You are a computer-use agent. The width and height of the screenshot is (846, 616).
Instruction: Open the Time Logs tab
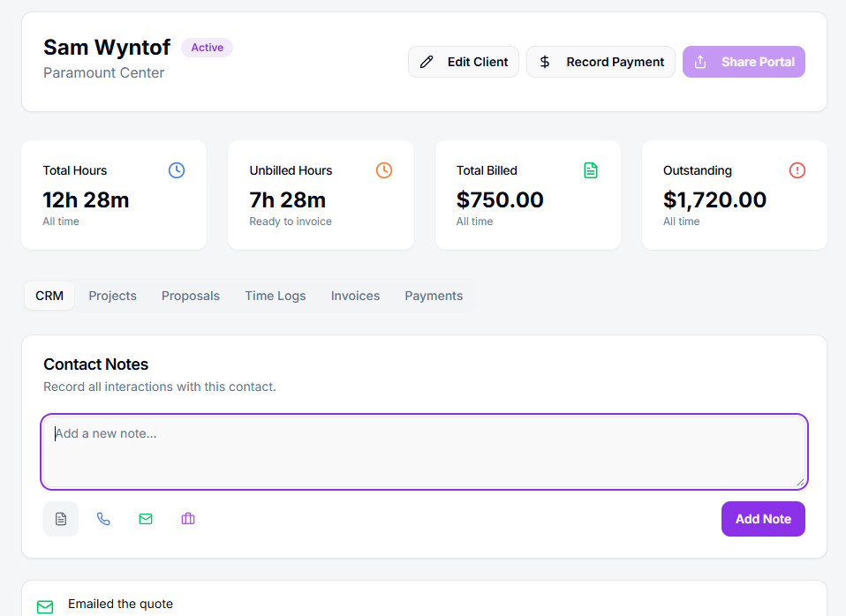(276, 296)
